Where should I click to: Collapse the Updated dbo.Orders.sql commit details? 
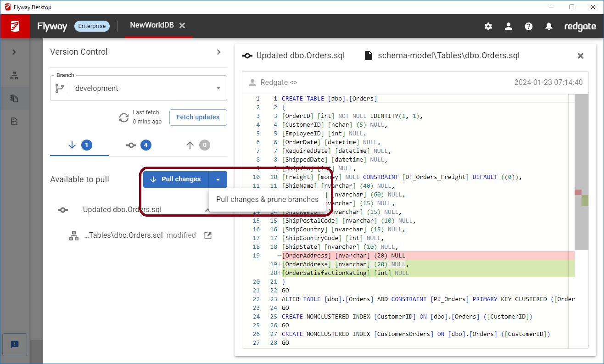[x=208, y=210]
